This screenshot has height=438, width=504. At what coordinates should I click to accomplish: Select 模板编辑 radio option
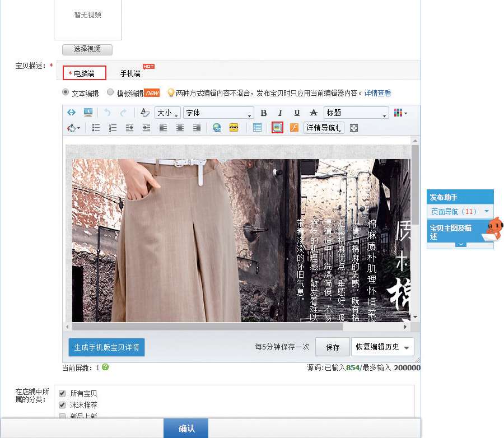pos(110,92)
